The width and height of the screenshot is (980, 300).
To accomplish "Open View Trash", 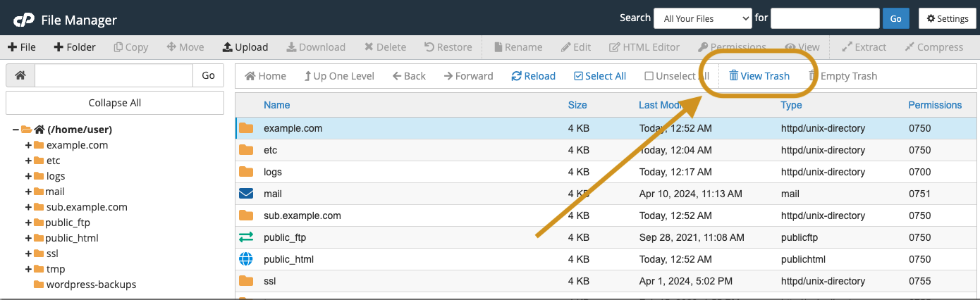I will (759, 76).
